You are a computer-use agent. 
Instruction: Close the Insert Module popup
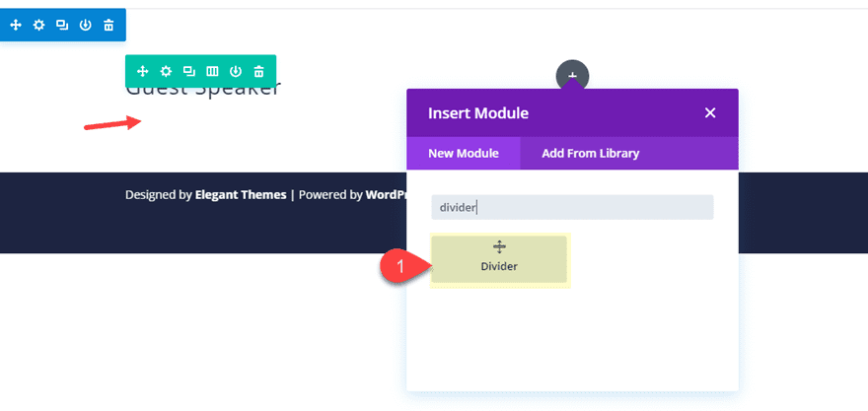(710, 112)
